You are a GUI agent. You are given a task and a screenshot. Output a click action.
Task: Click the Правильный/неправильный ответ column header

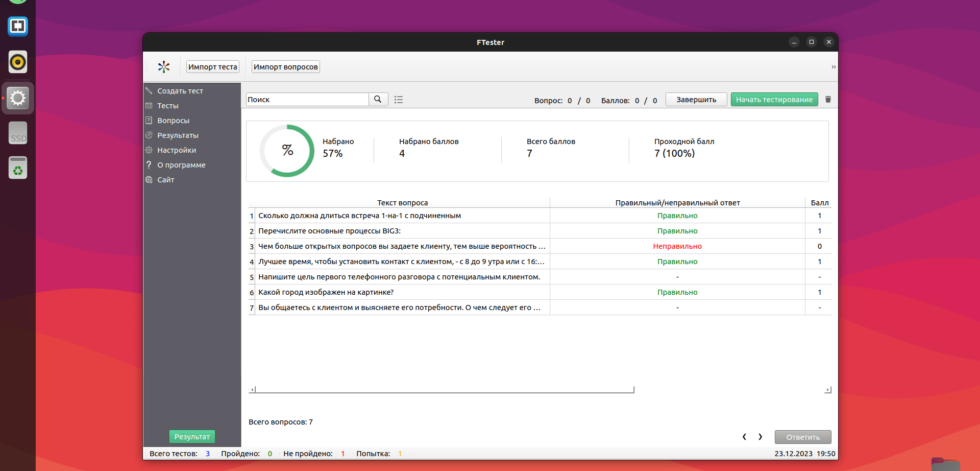(x=677, y=203)
